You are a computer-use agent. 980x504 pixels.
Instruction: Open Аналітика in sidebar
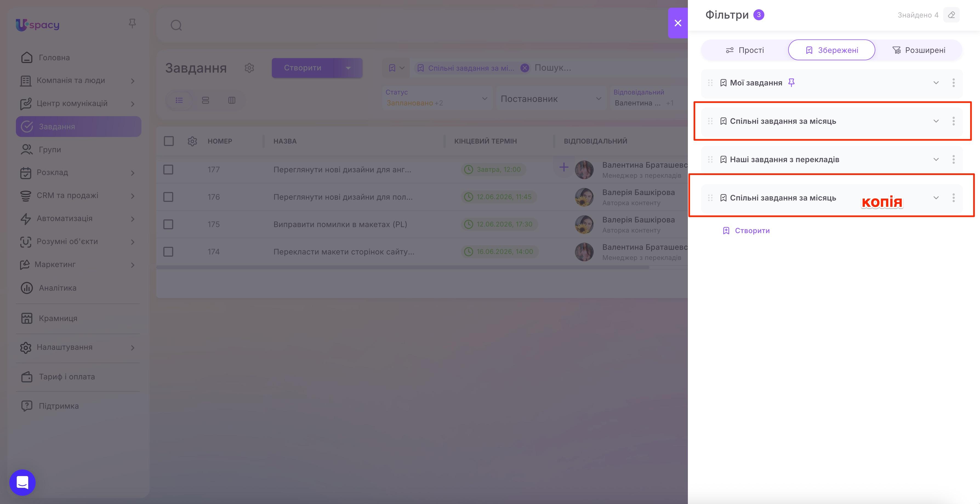tap(78, 288)
